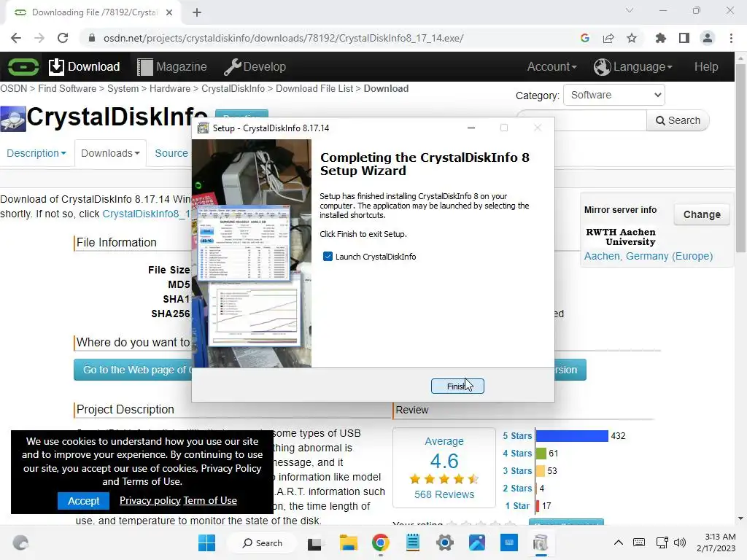Open the Help link in header
This screenshot has width=747, height=560.
pos(706,66)
